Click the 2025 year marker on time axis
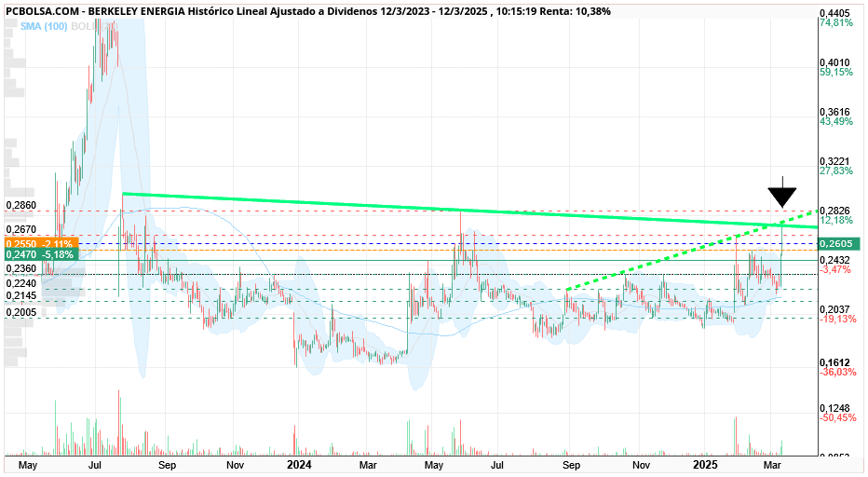Screen dimensions: 868x477 pyautogui.click(x=706, y=464)
